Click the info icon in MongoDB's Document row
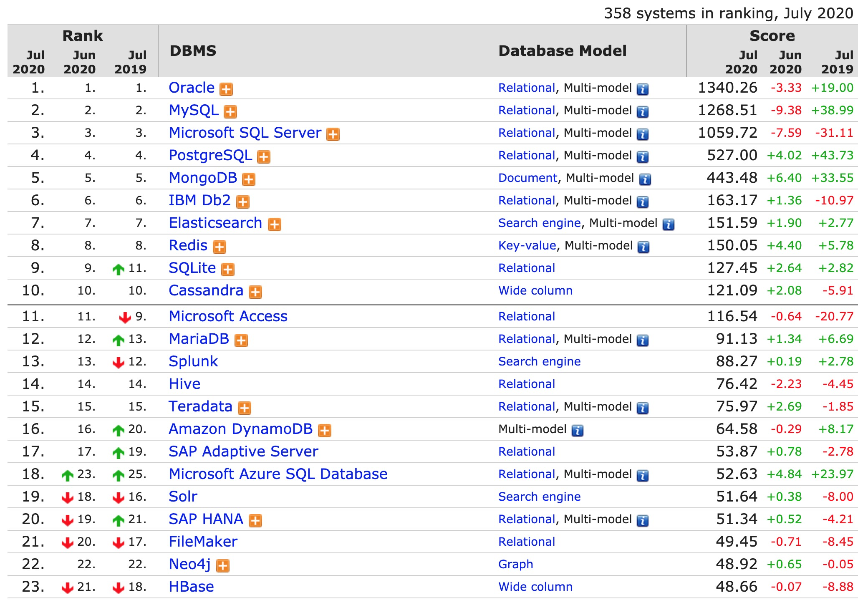 (x=645, y=179)
